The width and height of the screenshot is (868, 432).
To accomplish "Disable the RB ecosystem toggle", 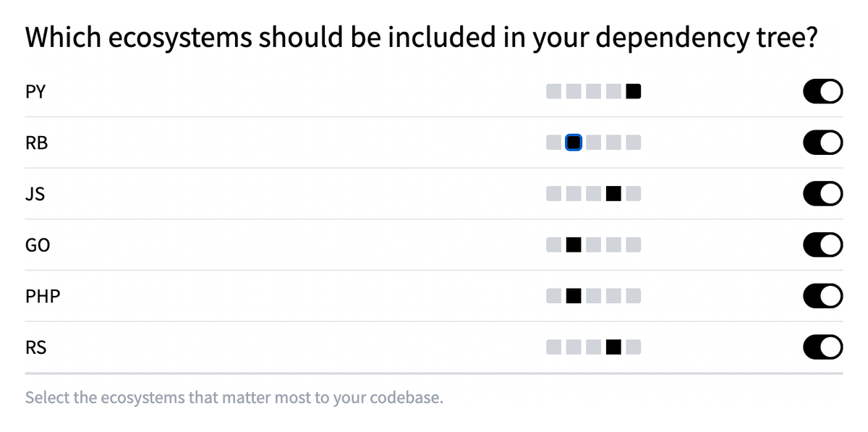I will 822,143.
